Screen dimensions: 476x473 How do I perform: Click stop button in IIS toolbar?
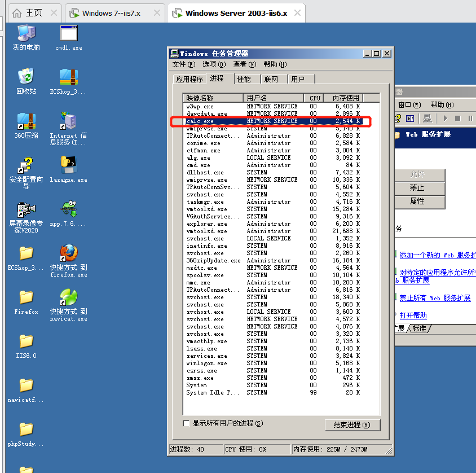pyautogui.click(x=458, y=118)
